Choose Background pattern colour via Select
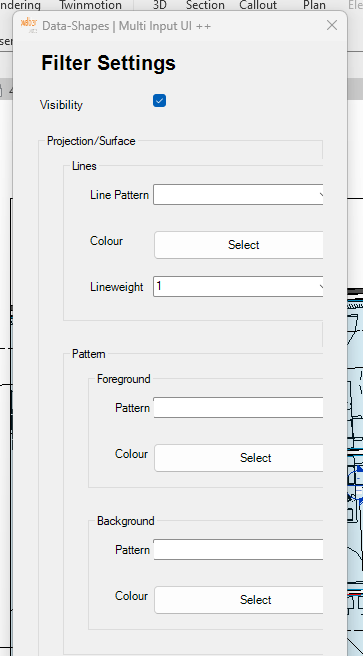 pyautogui.click(x=239, y=600)
